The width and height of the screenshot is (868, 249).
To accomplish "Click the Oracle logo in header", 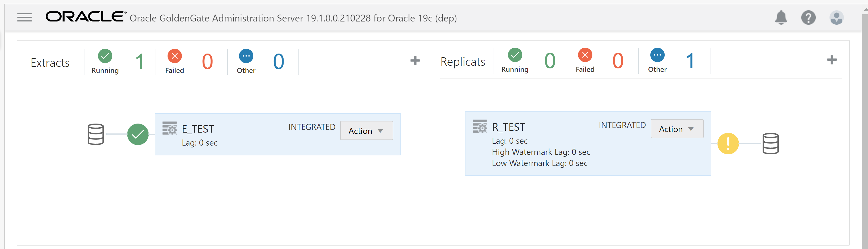I will tap(85, 16).
